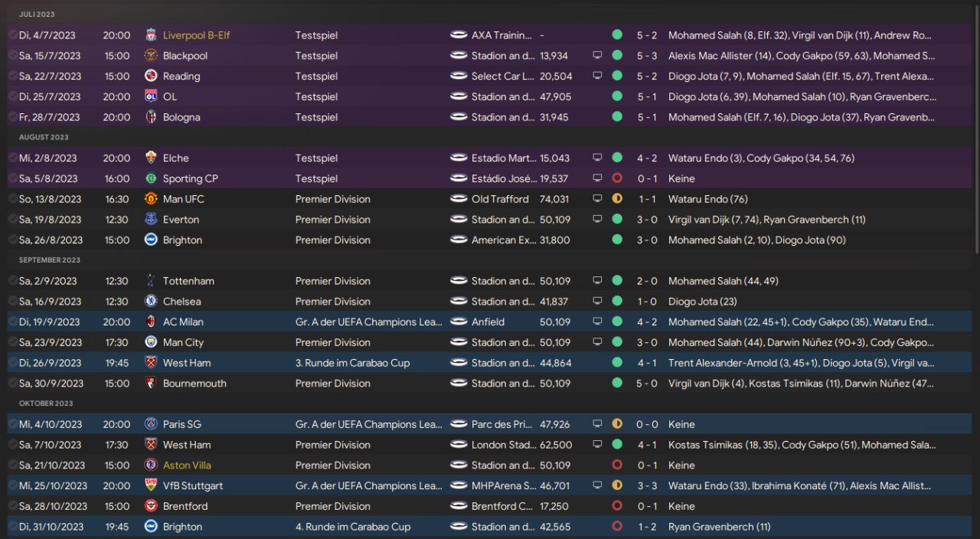Click the 5 - 3 score against Blackpool

[x=646, y=56]
